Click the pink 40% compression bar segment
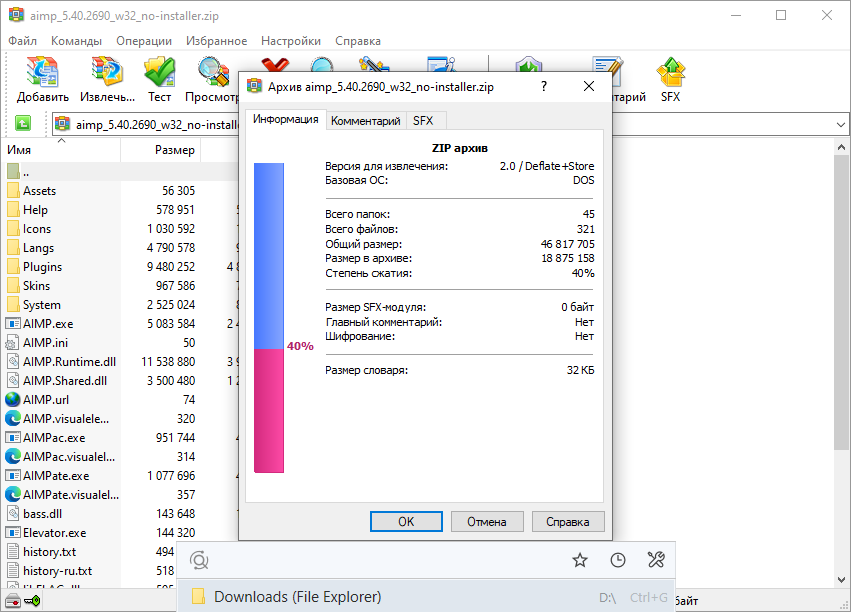 point(269,411)
